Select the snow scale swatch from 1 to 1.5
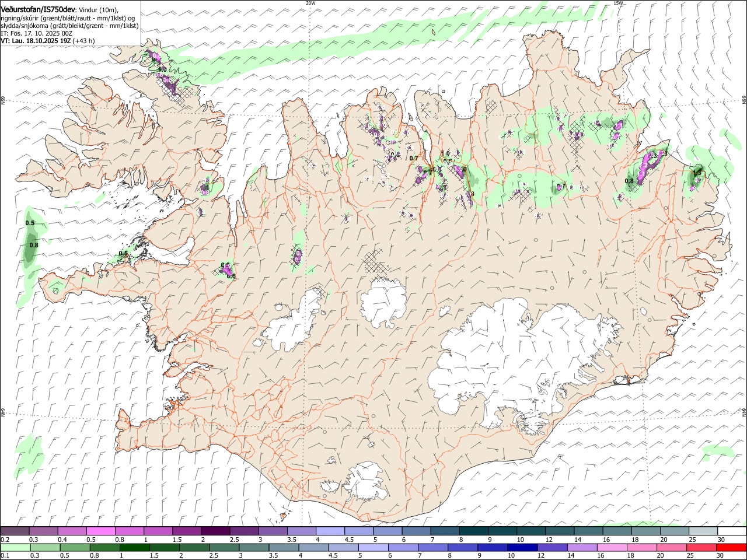 point(158,531)
